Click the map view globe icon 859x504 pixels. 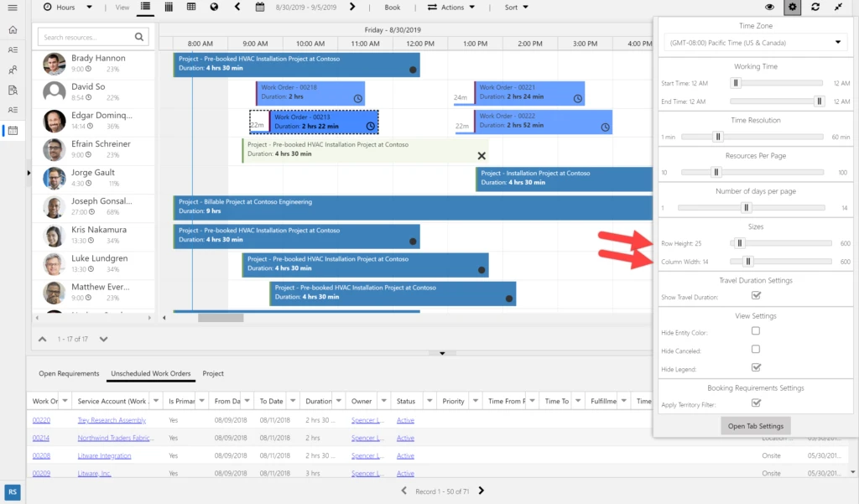(214, 8)
